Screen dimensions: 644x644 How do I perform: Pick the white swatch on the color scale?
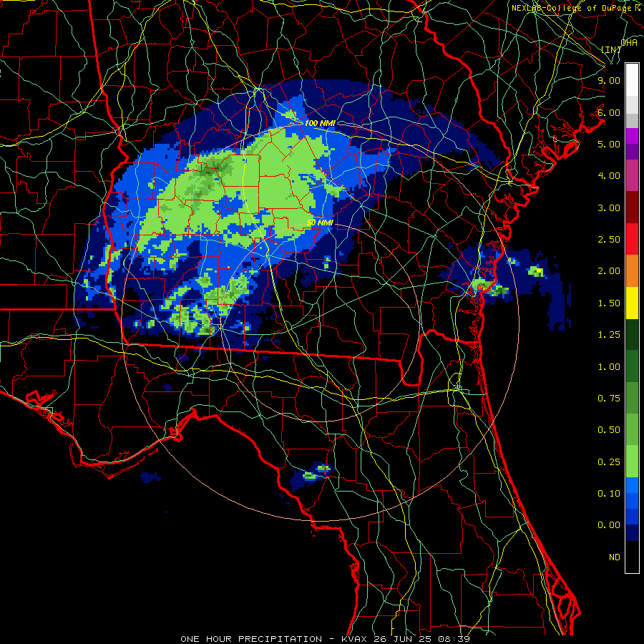click(632, 79)
